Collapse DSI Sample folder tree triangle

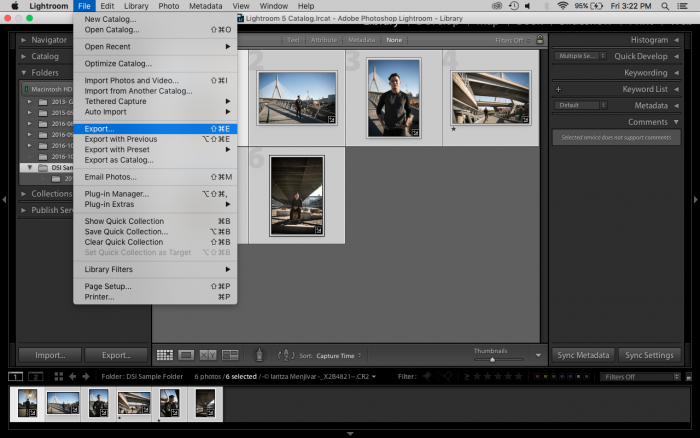[x=30, y=167]
